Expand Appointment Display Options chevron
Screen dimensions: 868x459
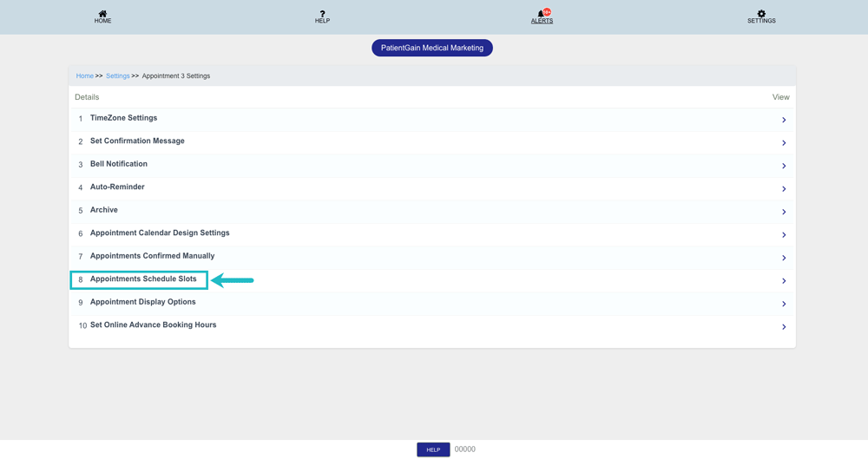[784, 304]
